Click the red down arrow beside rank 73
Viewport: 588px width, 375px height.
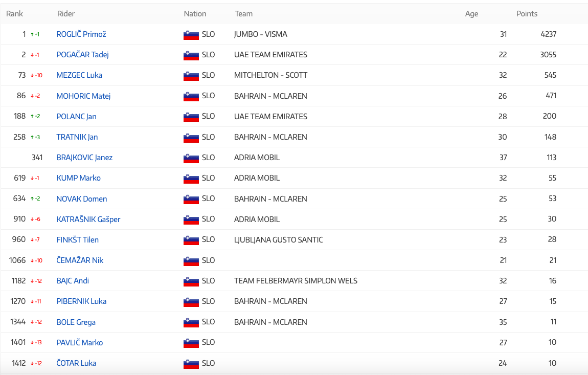coord(32,76)
